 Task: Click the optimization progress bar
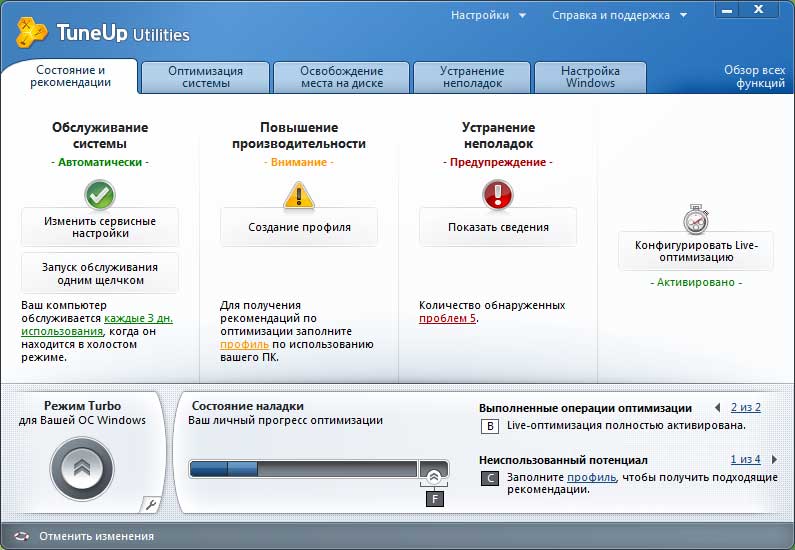(303, 468)
